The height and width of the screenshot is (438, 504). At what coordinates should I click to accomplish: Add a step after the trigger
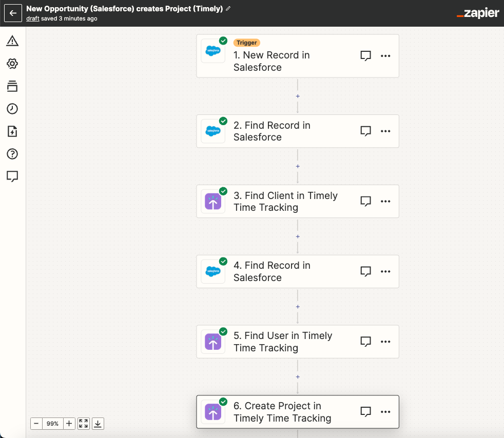[x=298, y=96]
